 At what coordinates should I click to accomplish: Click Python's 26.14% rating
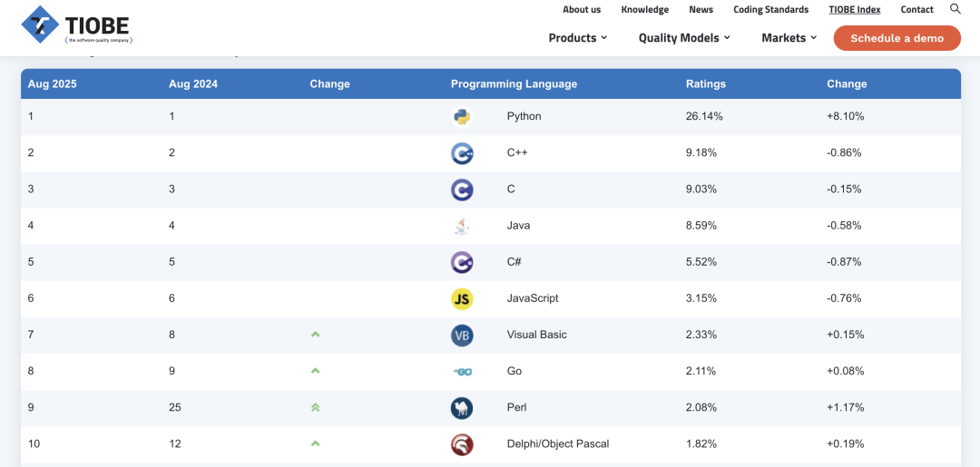coord(704,116)
